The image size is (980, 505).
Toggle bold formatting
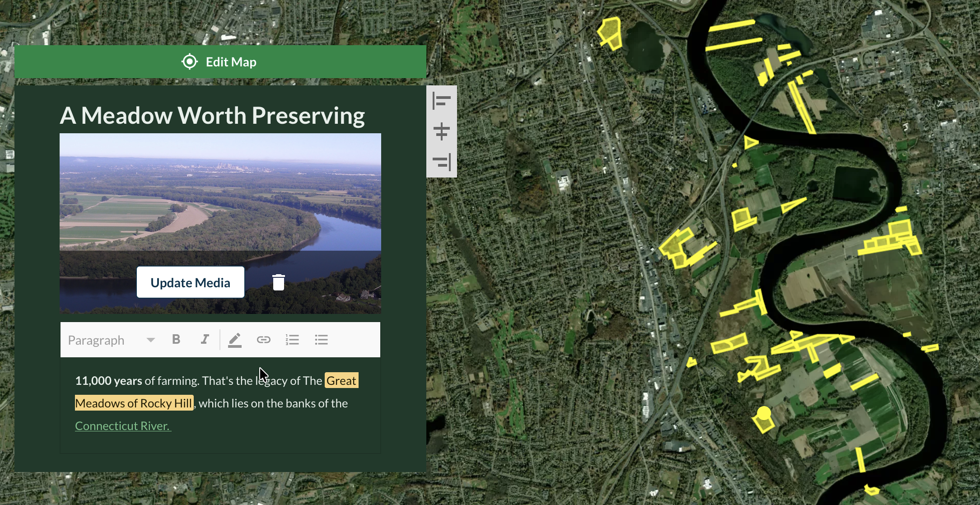click(176, 339)
